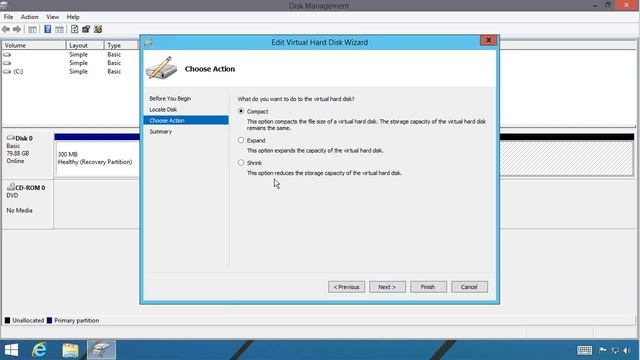
Task: Select the hatched unallocated region of Disk 0
Action: click(x=567, y=158)
